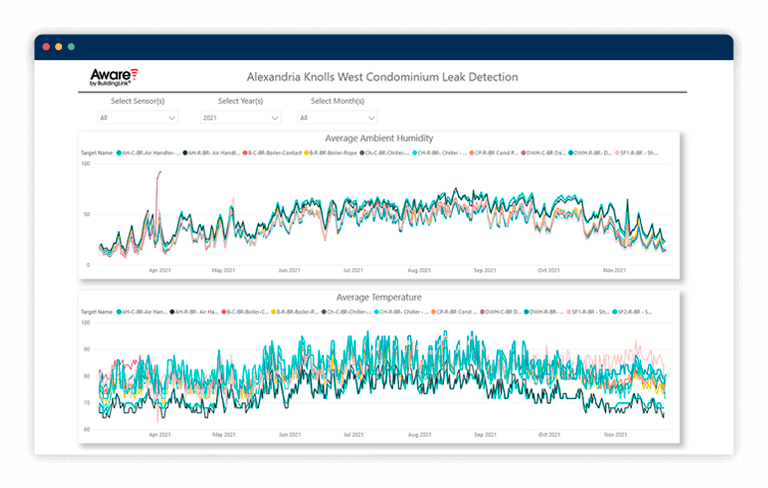768x488 pixels.
Task: Select CP-R-BR Cond legend in Temperature chart
Action: pyautogui.click(x=454, y=312)
